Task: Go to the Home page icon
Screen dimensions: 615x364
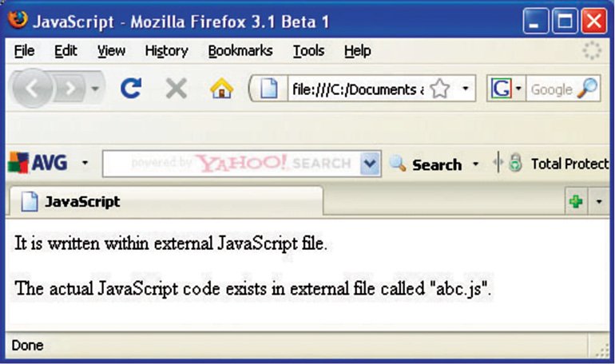Action: (x=221, y=88)
